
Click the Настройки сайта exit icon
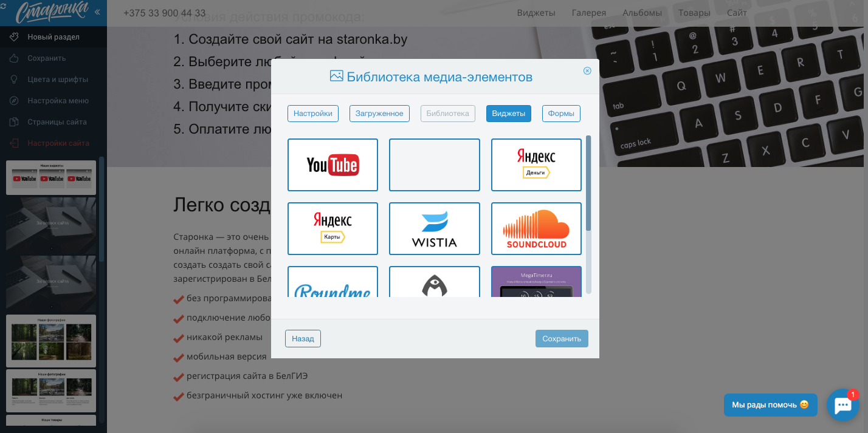15,143
